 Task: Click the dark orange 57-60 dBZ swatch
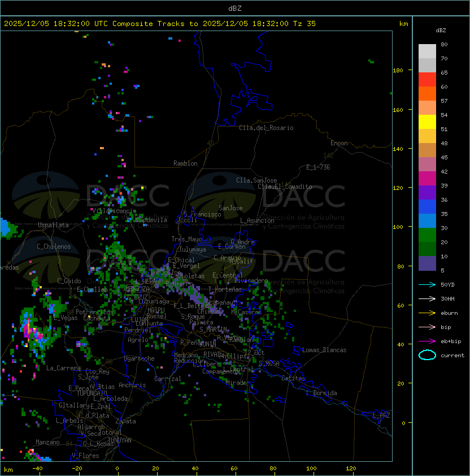tap(427, 94)
